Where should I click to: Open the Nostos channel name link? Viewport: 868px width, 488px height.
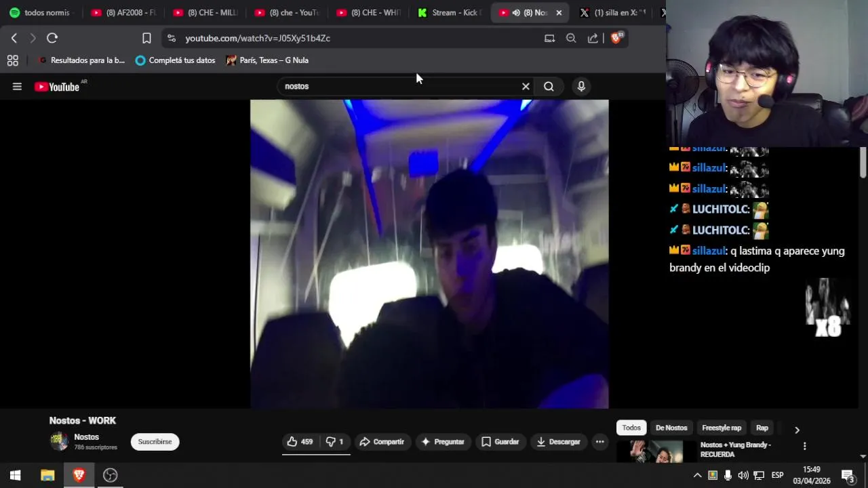87,437
